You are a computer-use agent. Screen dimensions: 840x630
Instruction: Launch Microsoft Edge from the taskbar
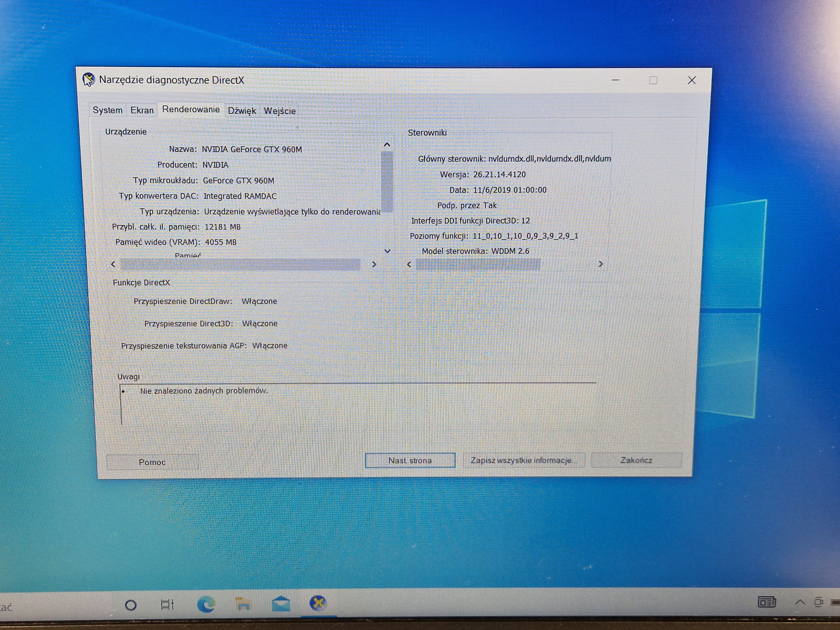(x=206, y=604)
